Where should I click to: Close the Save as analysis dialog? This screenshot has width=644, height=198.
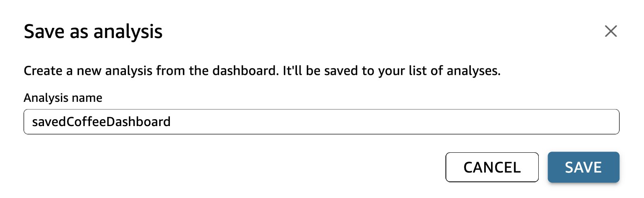point(611,31)
